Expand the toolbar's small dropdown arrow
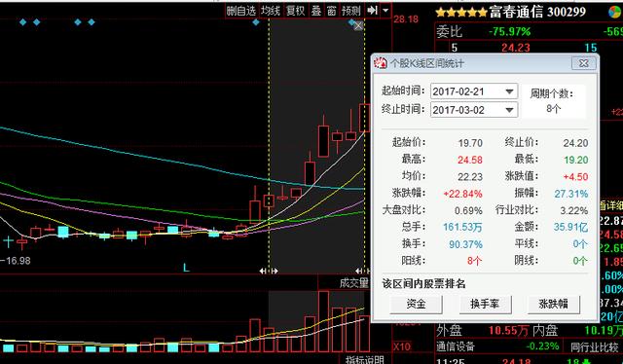Screen dimensions: 623x364 [x=385, y=11]
